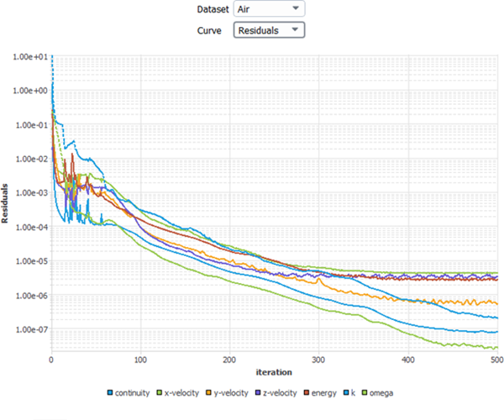Click the 0 iteration tick label
Image resolution: width=504 pixels, height=420 pixels.
pos(51,360)
